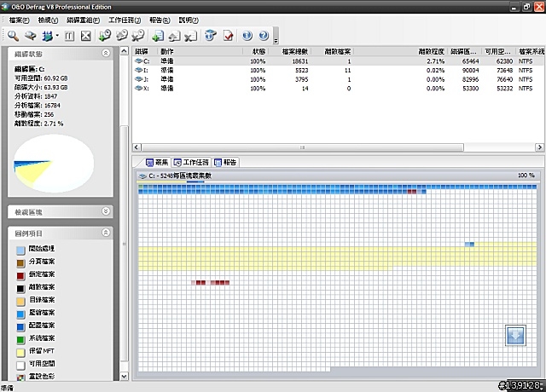
Task: Click the drive magnifier toolbar icon
Action: [31, 36]
